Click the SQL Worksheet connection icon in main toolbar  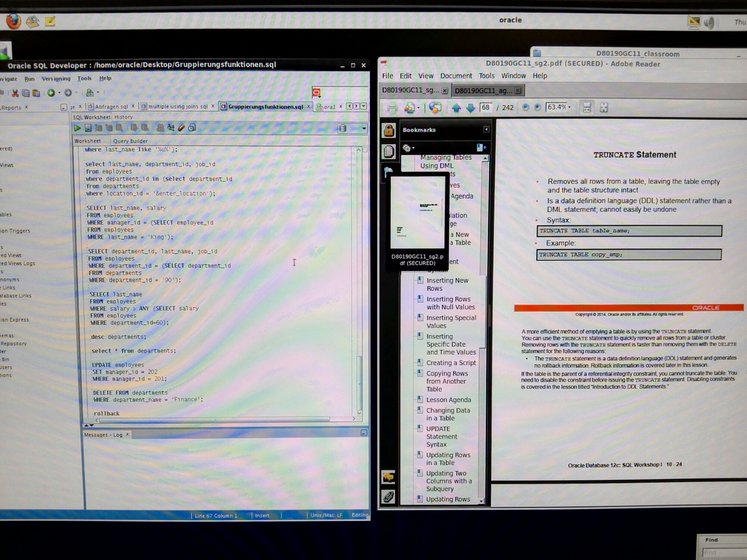point(90,92)
